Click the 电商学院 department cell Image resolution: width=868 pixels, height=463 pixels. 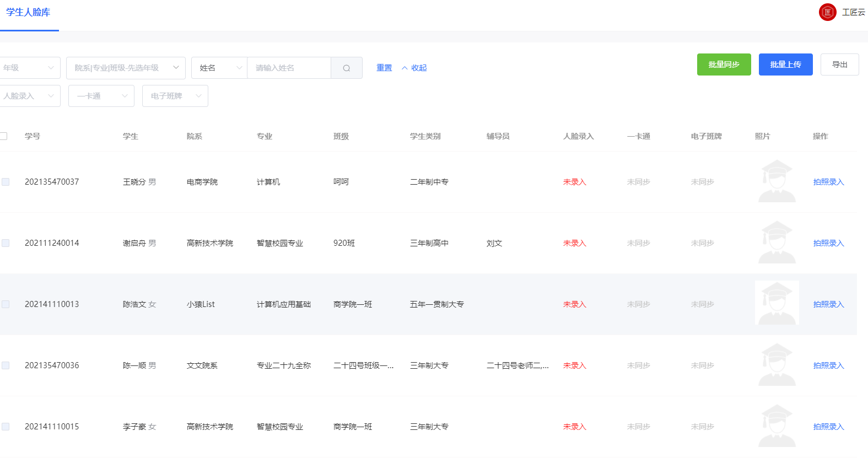pos(202,182)
